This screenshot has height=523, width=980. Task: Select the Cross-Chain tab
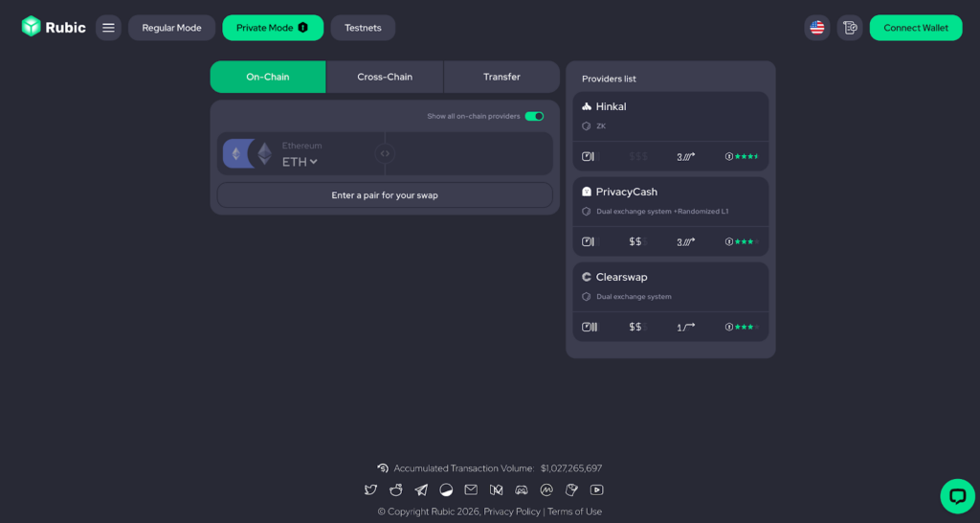(x=385, y=77)
